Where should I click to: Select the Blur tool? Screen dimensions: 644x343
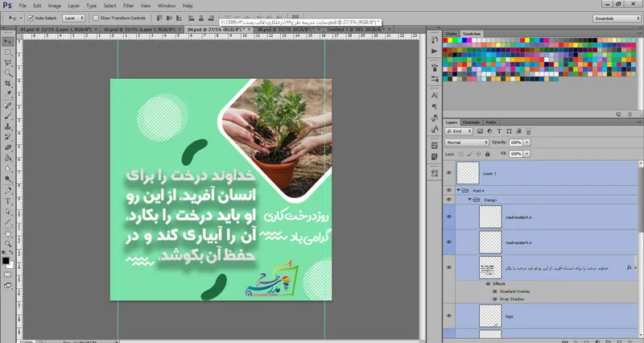tap(7, 168)
